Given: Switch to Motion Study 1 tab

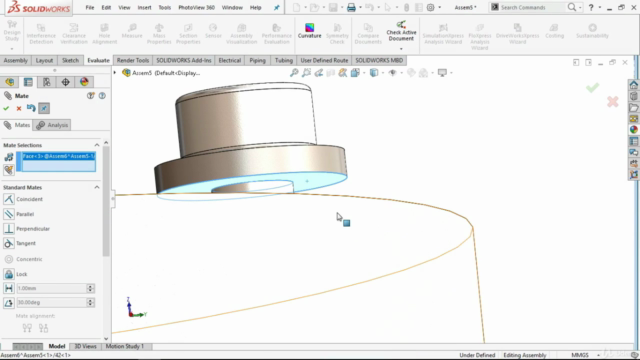Looking at the screenshot, I should point(124,346).
